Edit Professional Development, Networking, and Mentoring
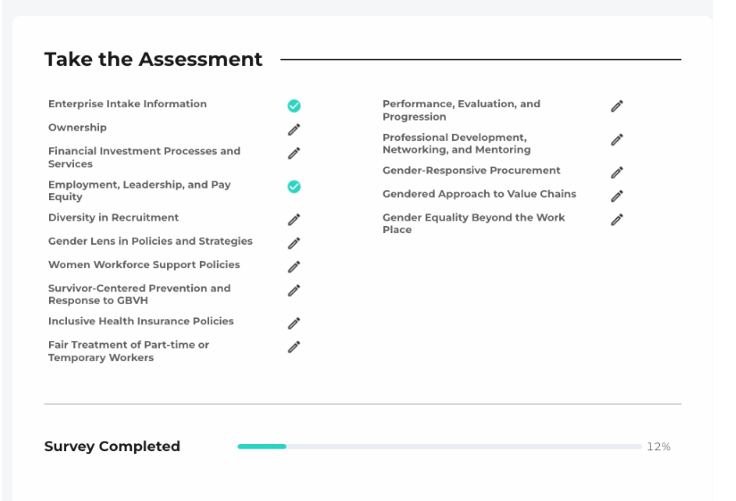 pos(617,139)
